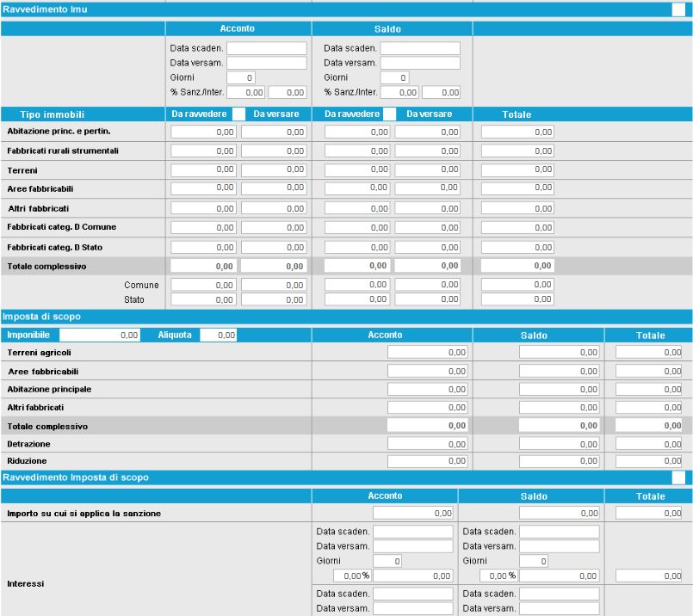
Task: Click the Riduzione Acconto field
Action: 420,461
